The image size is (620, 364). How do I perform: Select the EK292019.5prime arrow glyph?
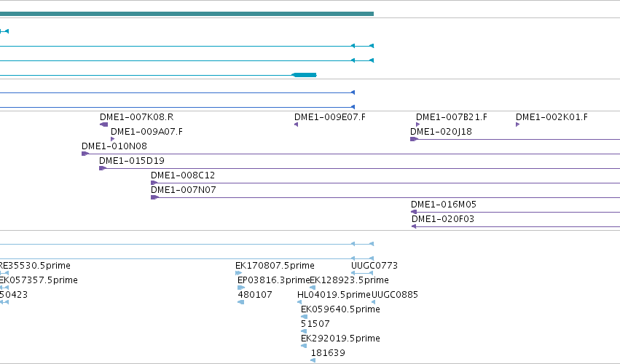tap(304, 346)
